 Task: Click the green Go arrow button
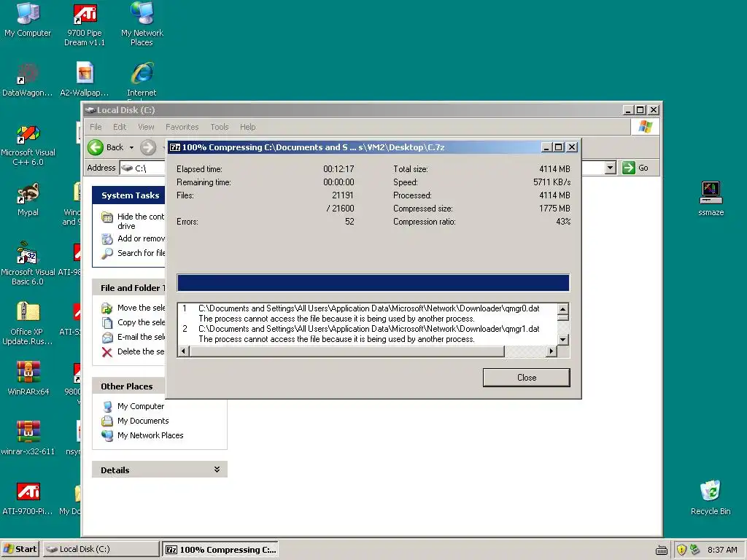tap(628, 168)
